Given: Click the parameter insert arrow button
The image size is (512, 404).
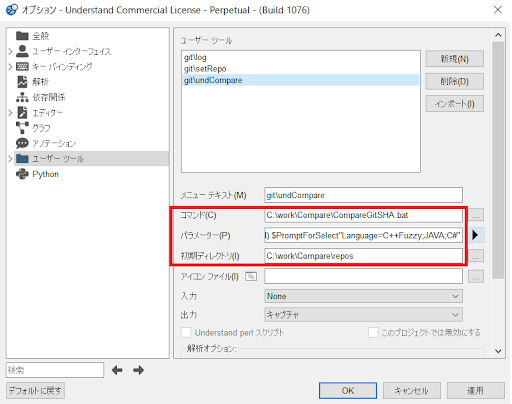Looking at the screenshot, I should point(476,235).
